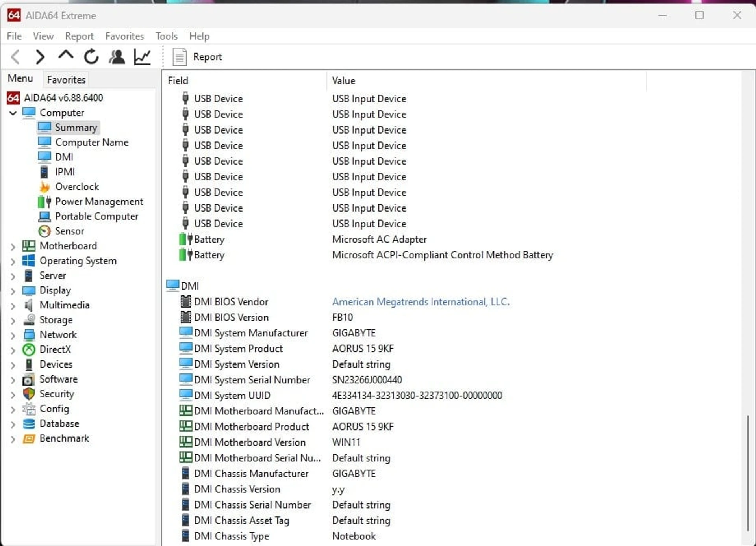Switch to the Favorites tab in the sidebar

[66, 80]
